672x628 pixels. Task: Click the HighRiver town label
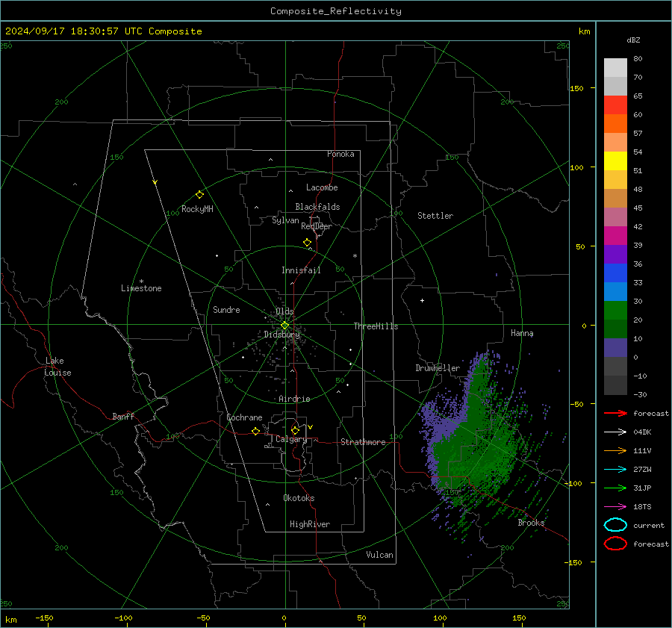pyautogui.click(x=310, y=524)
